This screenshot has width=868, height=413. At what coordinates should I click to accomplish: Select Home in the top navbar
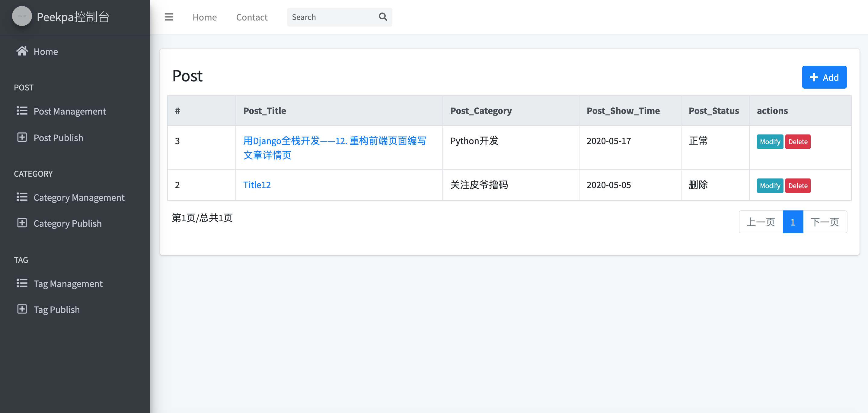coord(205,17)
